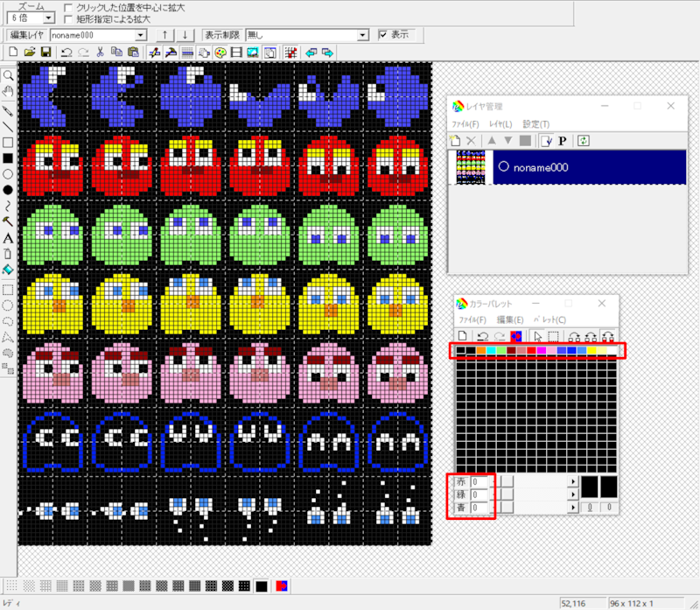The height and width of the screenshot is (610, 700).
Task: Click the red-blue color icon in bottom bar
Action: pos(281,585)
